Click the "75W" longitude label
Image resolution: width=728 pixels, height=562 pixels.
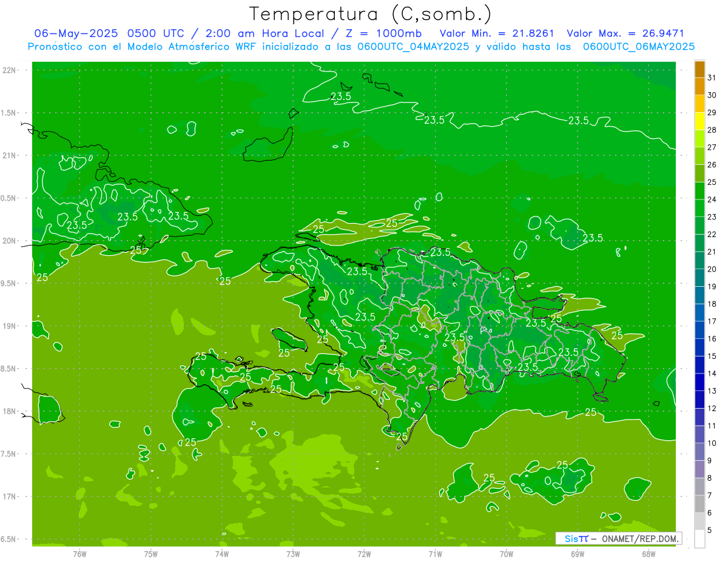[151, 554]
